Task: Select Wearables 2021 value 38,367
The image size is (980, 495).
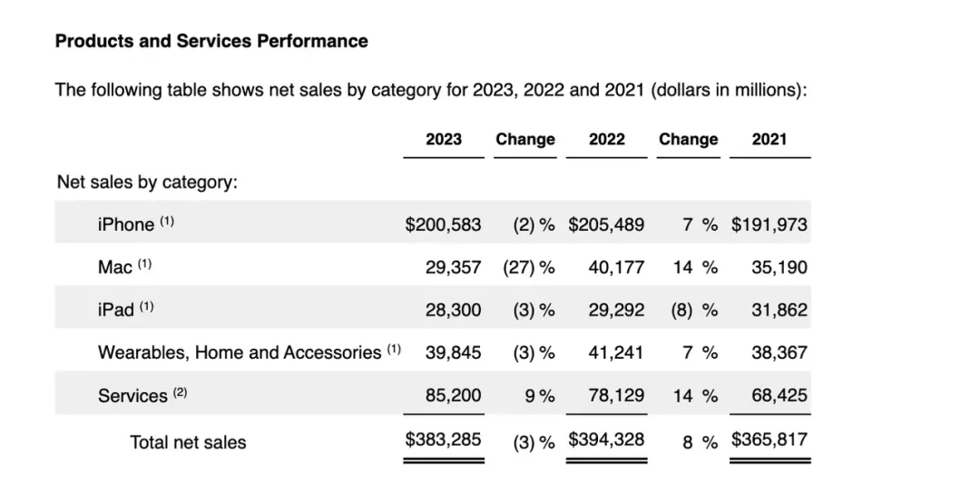Action: tap(779, 352)
